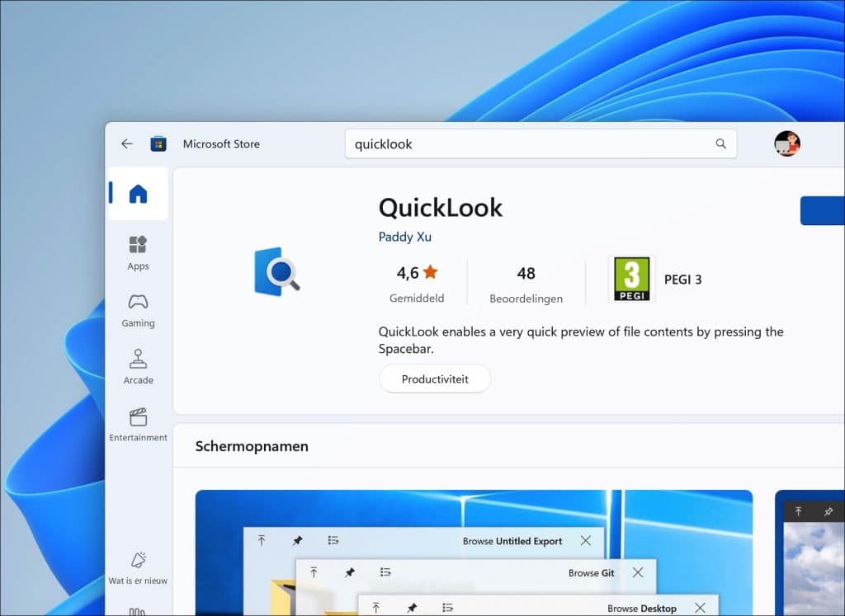Open the Arcade section
The height and width of the screenshot is (616, 845).
point(138,367)
